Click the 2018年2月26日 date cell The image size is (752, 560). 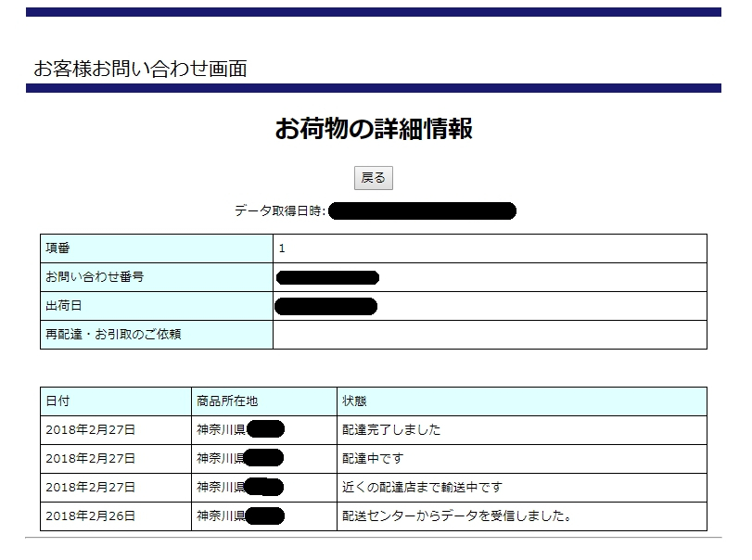[x=116, y=516]
